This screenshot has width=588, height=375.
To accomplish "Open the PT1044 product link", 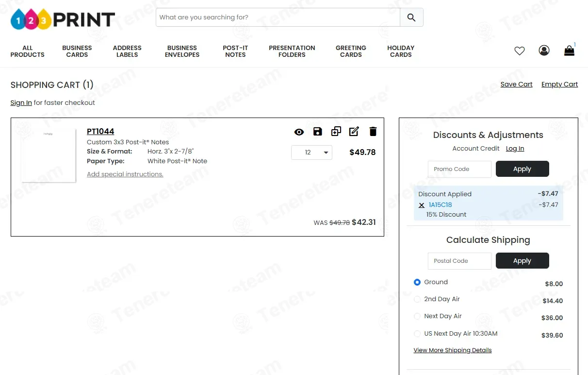I will point(100,132).
